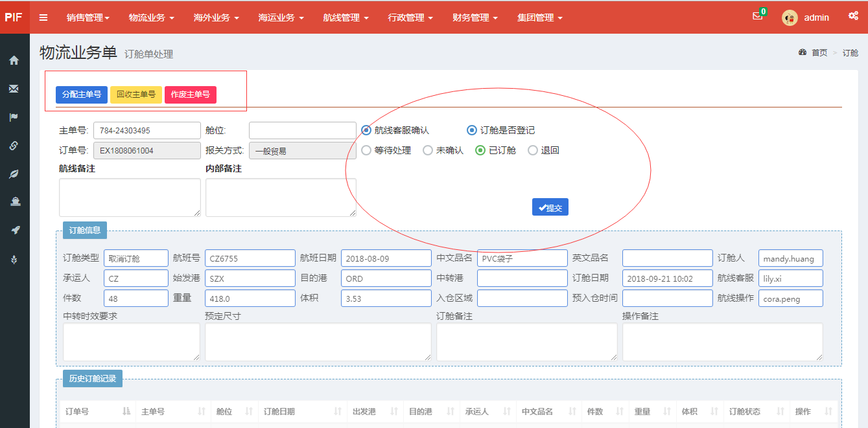Viewport: 868px width, 428px height.
Task: Click the yellow 回收主单号 button
Action: point(136,95)
